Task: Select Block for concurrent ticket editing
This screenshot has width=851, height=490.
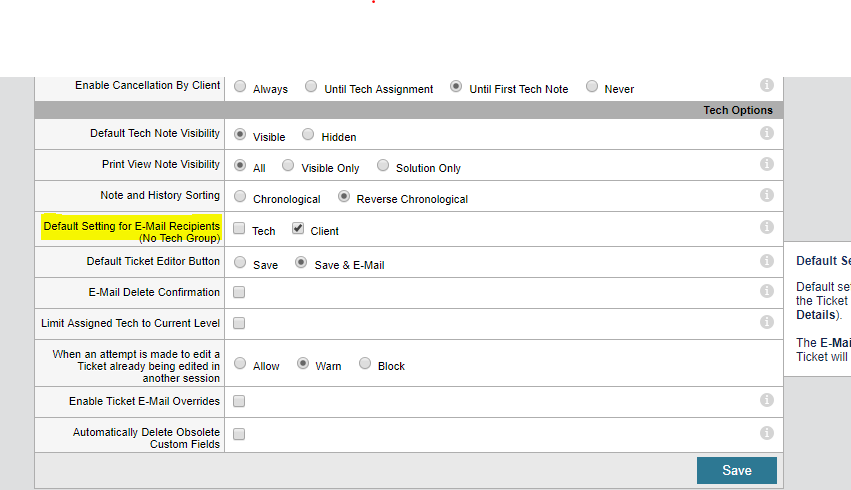Action: [365, 363]
